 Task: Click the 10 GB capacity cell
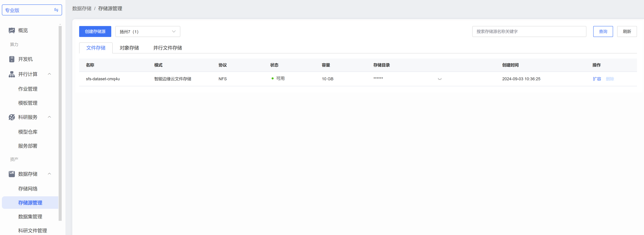327,79
